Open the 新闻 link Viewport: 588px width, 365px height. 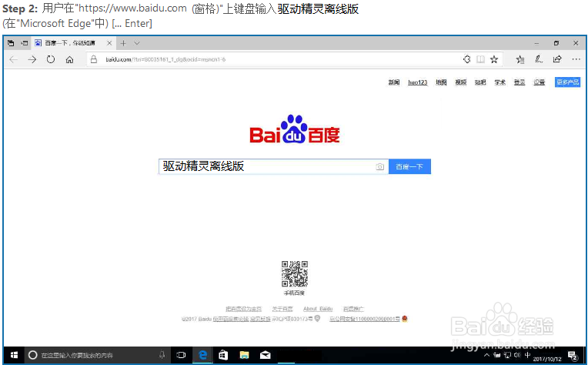394,82
